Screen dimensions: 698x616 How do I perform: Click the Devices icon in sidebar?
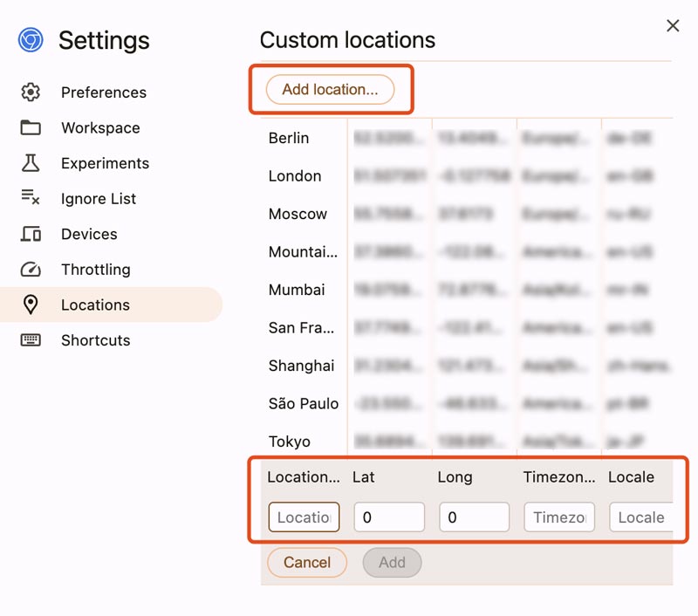point(31,234)
